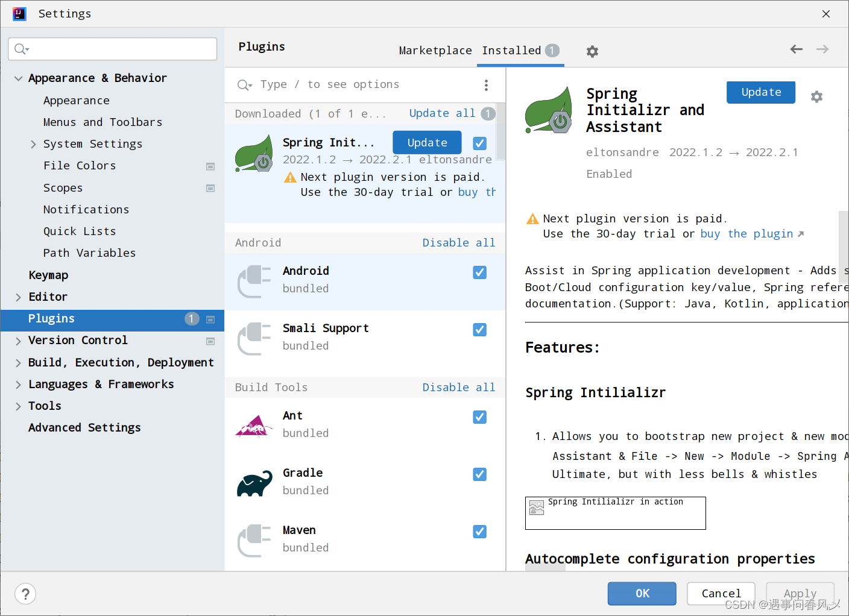Screen dimensions: 849x616
Task: Click the project-level icon next to File Colors
Action: pyautogui.click(x=210, y=166)
